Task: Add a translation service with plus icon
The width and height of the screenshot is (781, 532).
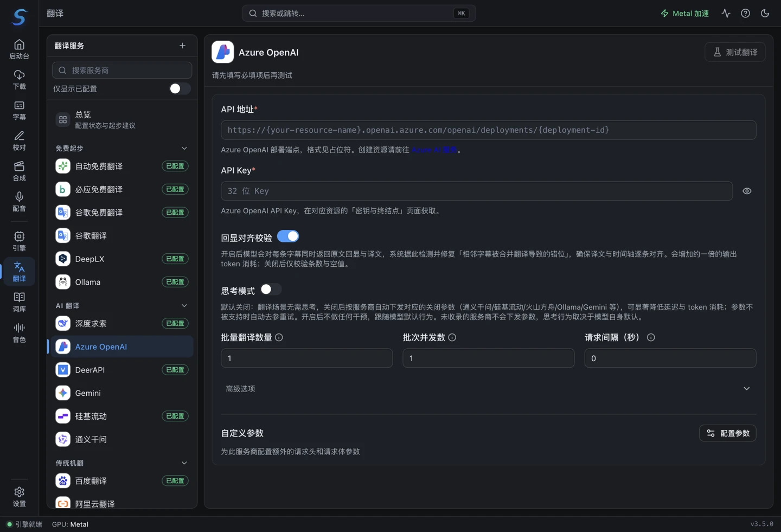Action: point(182,46)
